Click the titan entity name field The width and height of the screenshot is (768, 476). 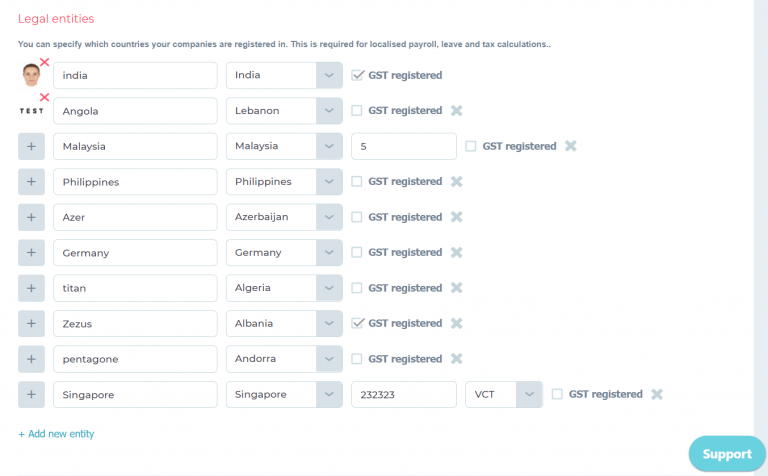pyautogui.click(x=135, y=288)
